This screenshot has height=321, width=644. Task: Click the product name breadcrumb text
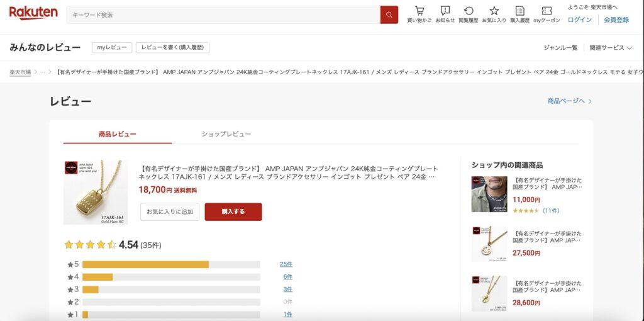point(349,72)
